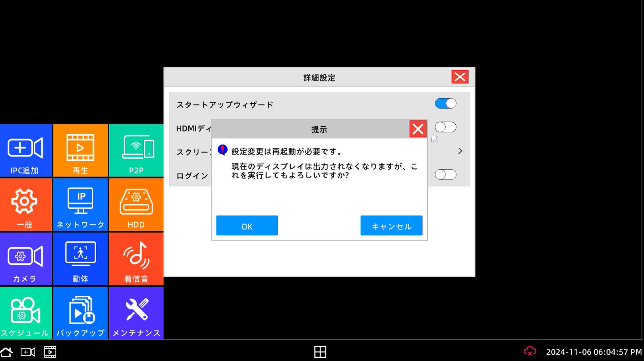Open the 着信音 ringtone tile
The height and width of the screenshot is (361, 644).
(x=136, y=259)
